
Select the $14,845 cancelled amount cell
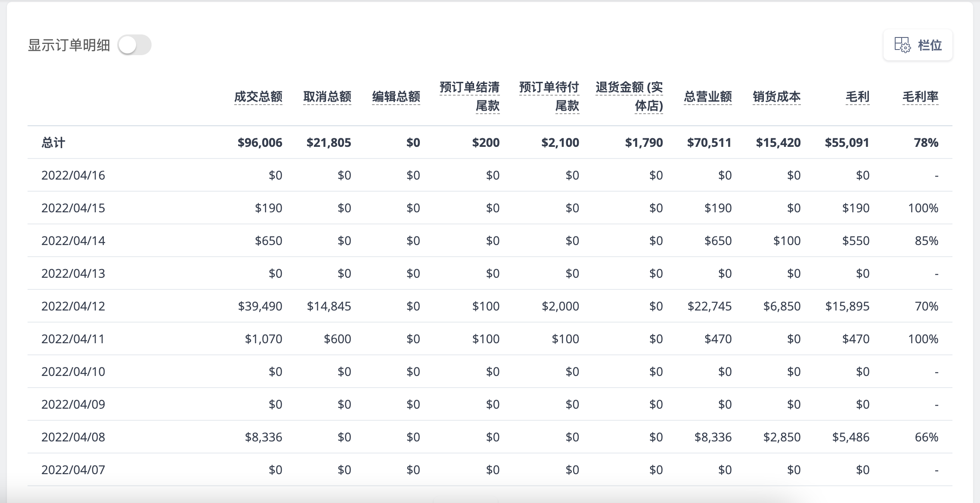tap(329, 306)
